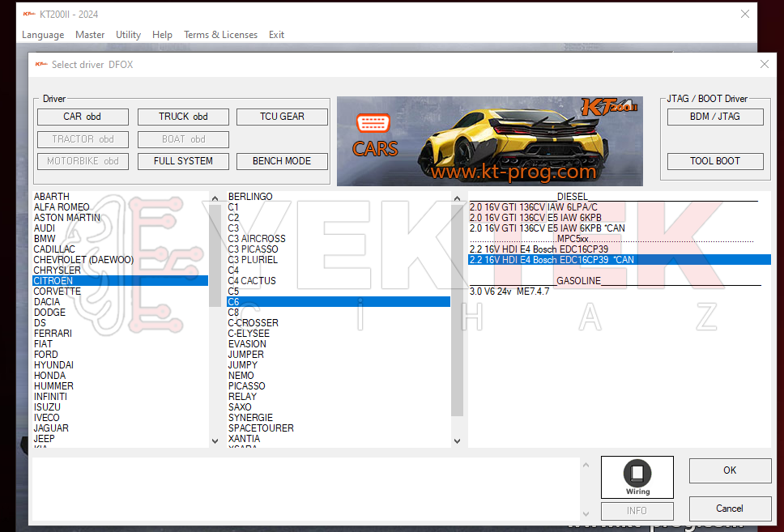Open the Language menu
Image resolution: width=784 pixels, height=532 pixels.
point(43,35)
